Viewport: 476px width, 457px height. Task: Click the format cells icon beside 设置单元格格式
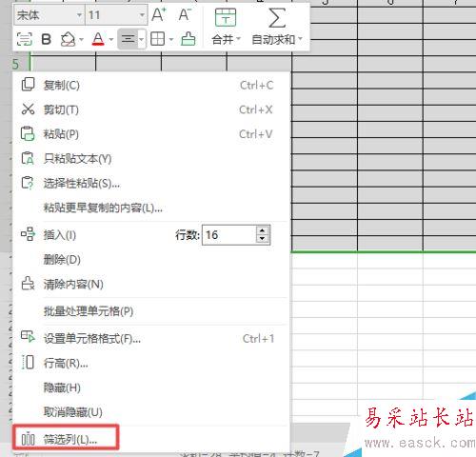pos(28,336)
